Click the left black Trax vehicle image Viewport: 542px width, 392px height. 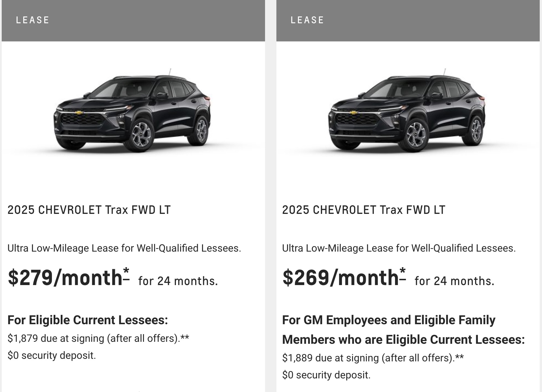132,110
